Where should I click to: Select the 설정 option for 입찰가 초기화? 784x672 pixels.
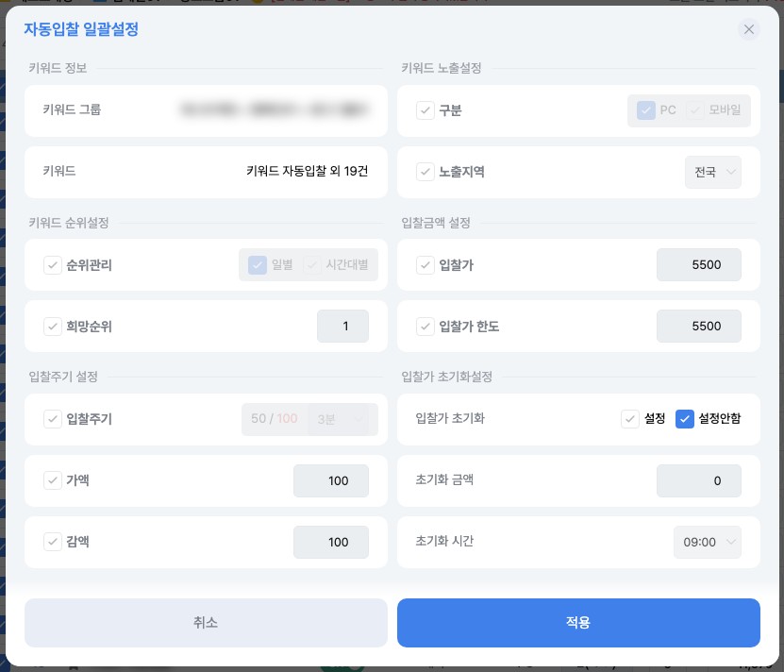(630, 419)
